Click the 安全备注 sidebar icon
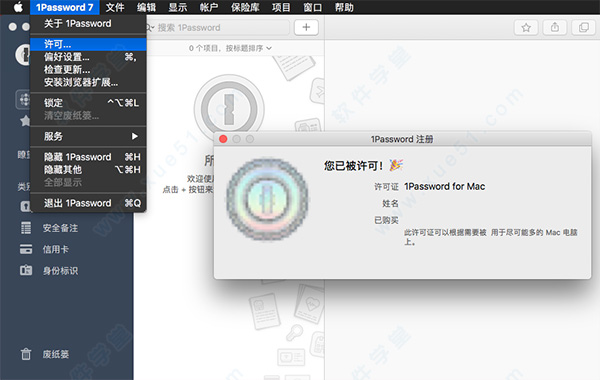 coord(26,228)
